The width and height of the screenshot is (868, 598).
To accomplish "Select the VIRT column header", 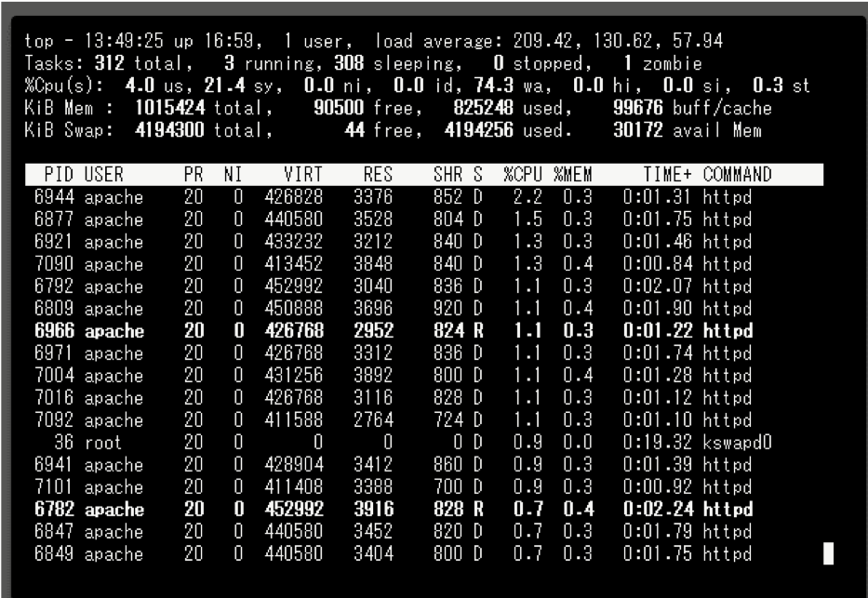I will pyautogui.click(x=302, y=175).
